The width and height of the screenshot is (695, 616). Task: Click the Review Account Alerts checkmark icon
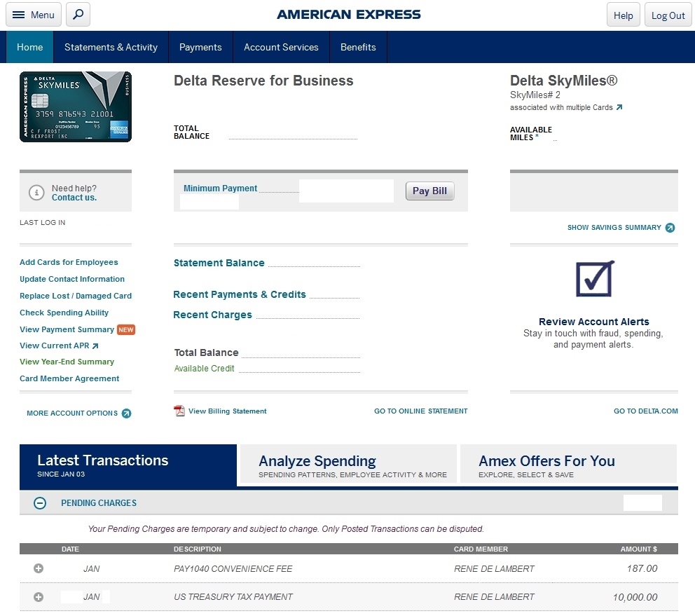pos(594,279)
